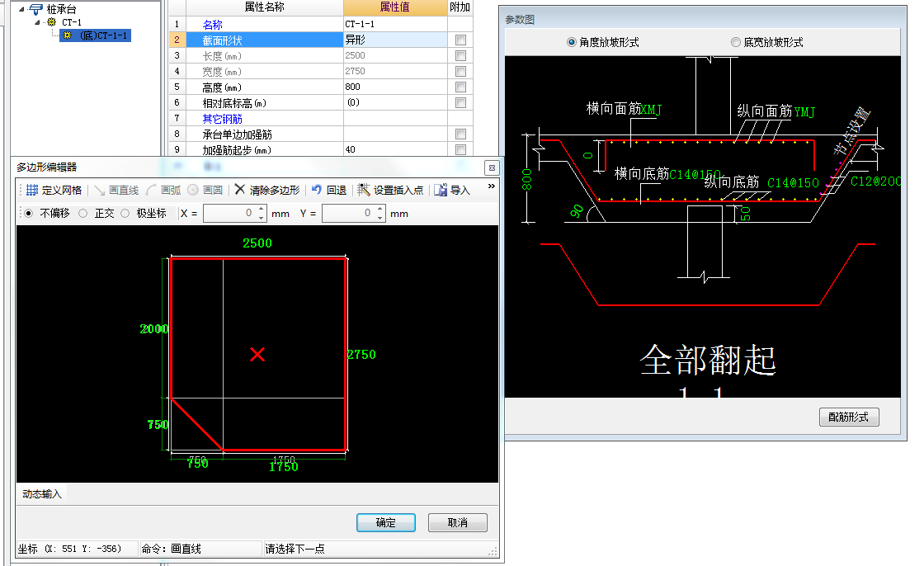Click the CT-1-1 name value cell
Screen dimensions: 924x566
395,24
